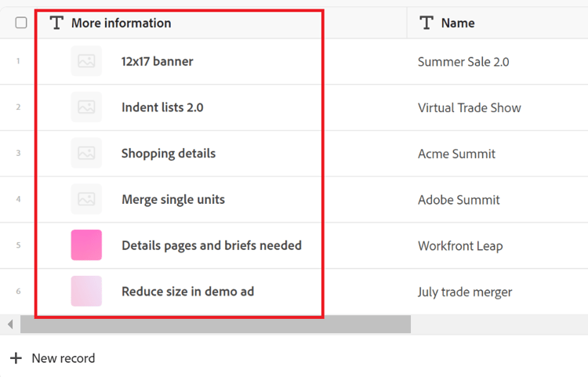Viewport: 588px width, 377px height.
Task: Click the left arrow on horizontal scrollbar
Action: 10,324
